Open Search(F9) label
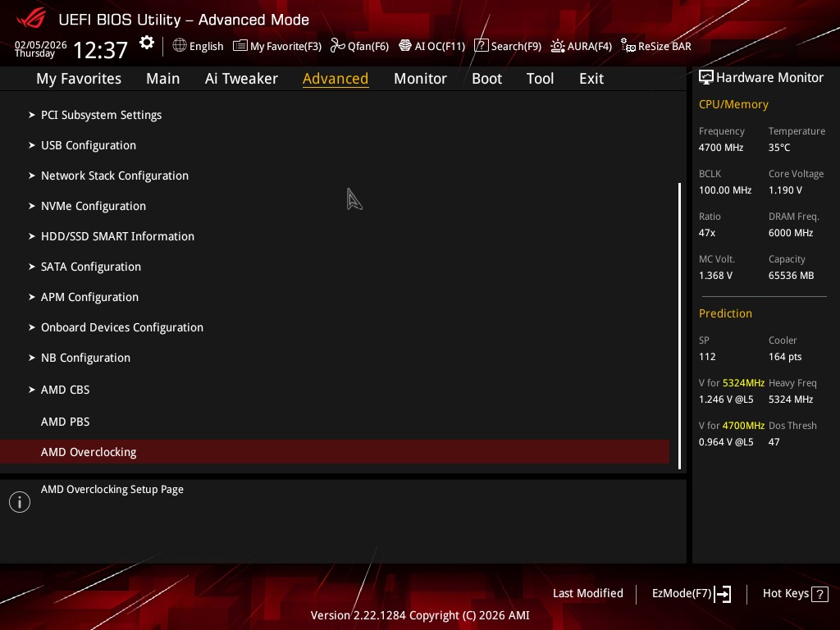 [516, 47]
